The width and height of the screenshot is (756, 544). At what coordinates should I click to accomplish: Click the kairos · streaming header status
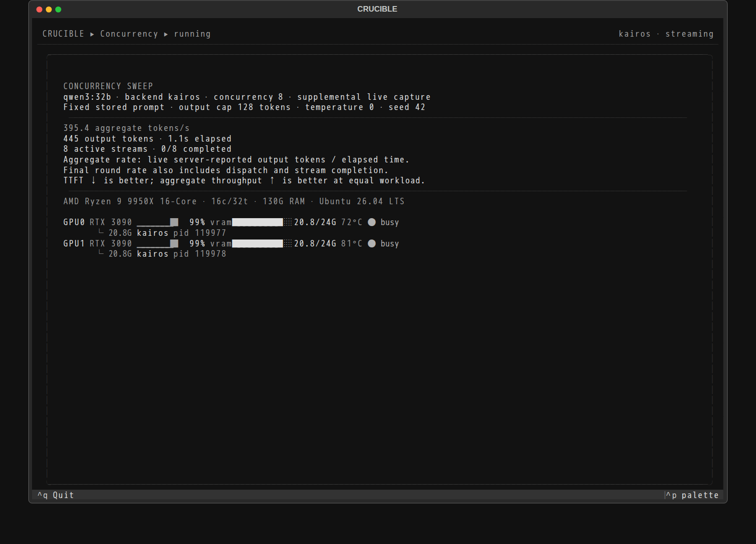click(666, 34)
